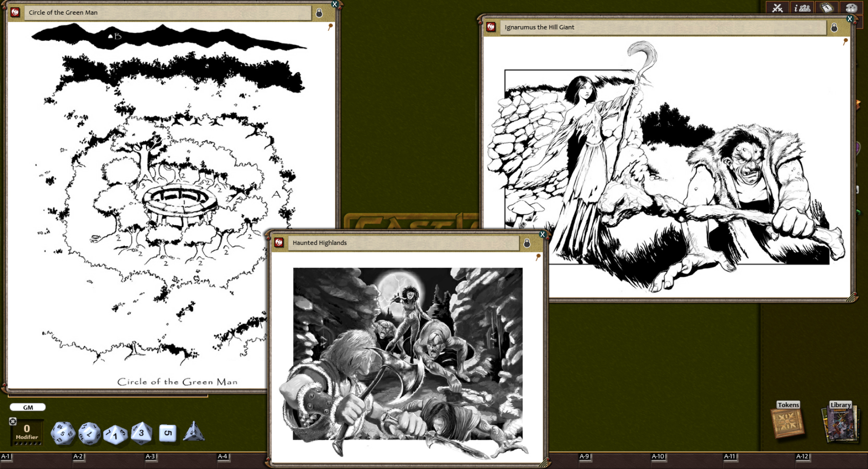The height and width of the screenshot is (469, 868).
Task: Roll the d6 die
Action: [168, 433]
